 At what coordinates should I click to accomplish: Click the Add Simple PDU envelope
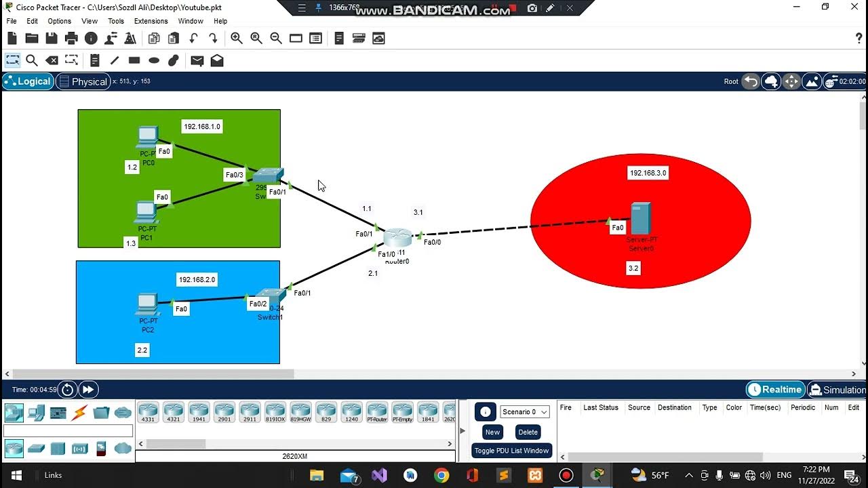click(x=197, y=60)
